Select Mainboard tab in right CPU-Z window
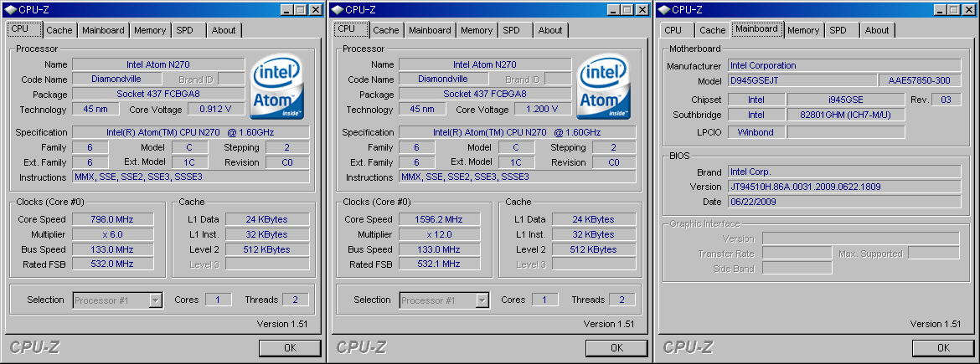Screen dimensions: 980x364 757,28
